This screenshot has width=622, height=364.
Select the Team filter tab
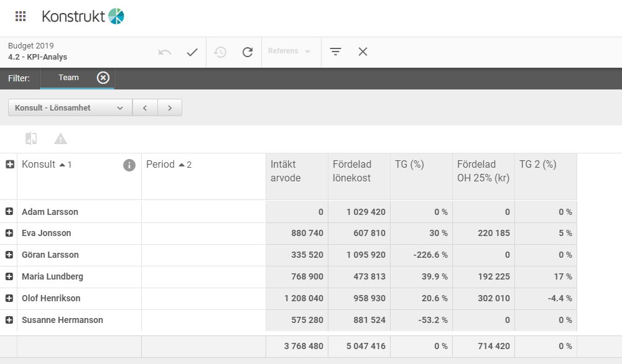[68, 78]
